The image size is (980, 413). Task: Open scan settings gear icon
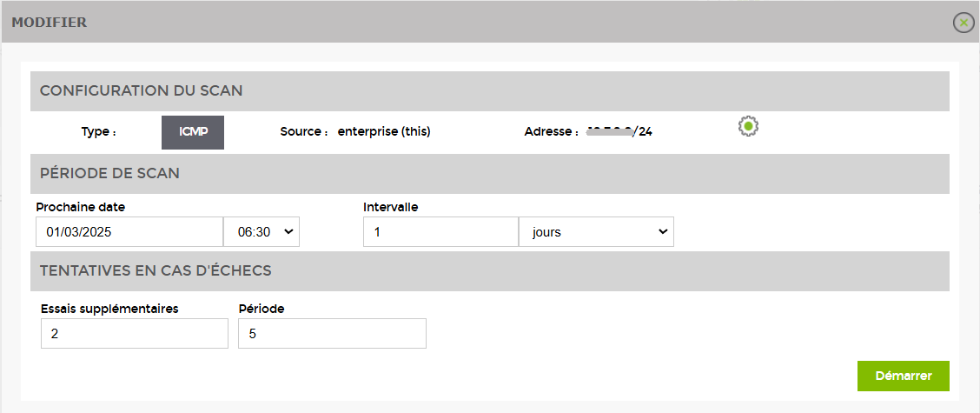coord(748,126)
